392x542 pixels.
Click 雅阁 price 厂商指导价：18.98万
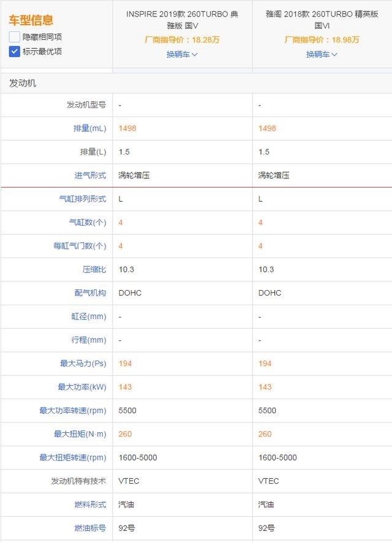click(x=322, y=40)
